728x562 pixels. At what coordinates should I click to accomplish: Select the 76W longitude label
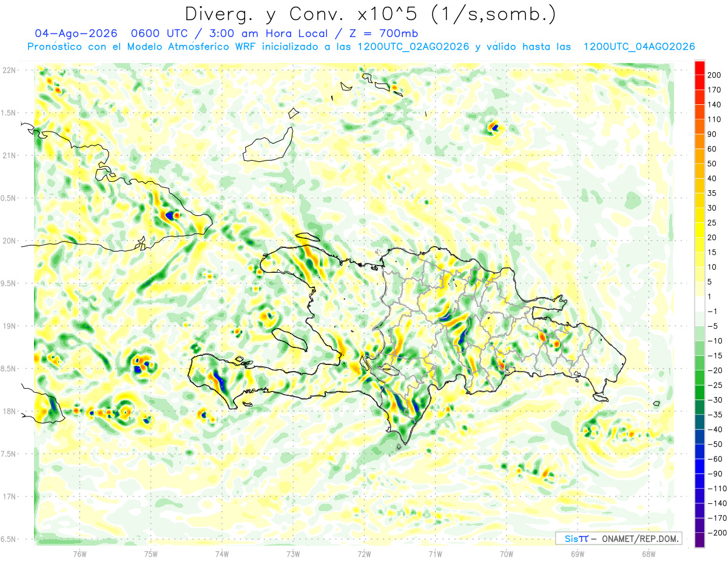79,554
